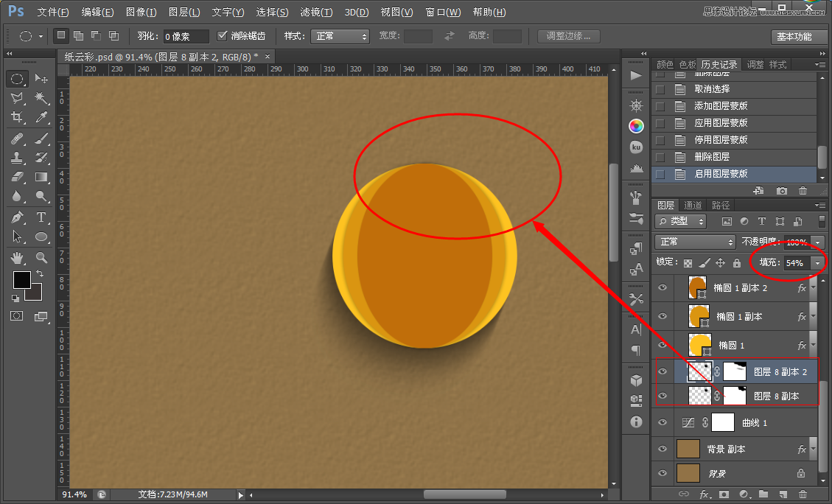Hide the 背景 副本 layer

point(663,449)
